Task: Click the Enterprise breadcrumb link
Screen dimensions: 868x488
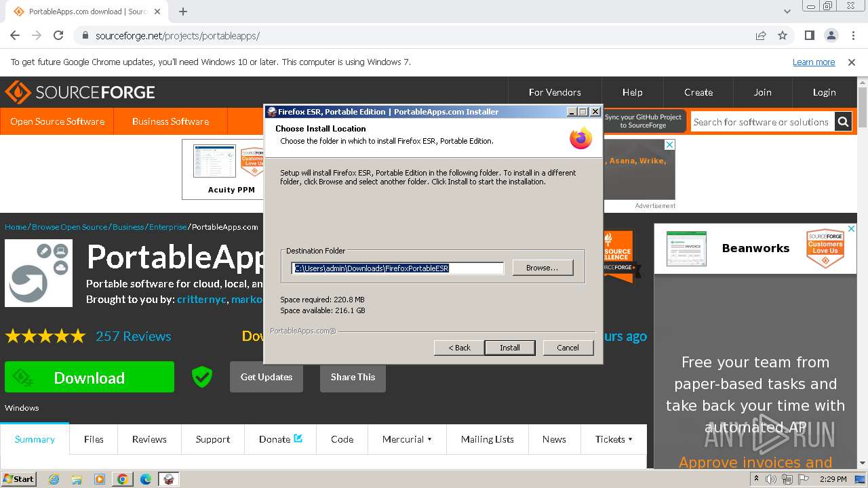Action: 167,227
